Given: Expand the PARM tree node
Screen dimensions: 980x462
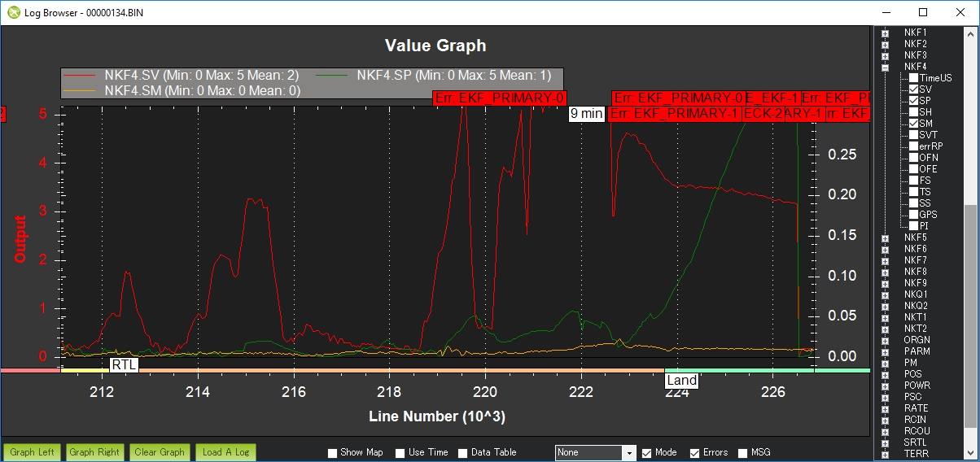Looking at the screenshot, I should tap(885, 351).
